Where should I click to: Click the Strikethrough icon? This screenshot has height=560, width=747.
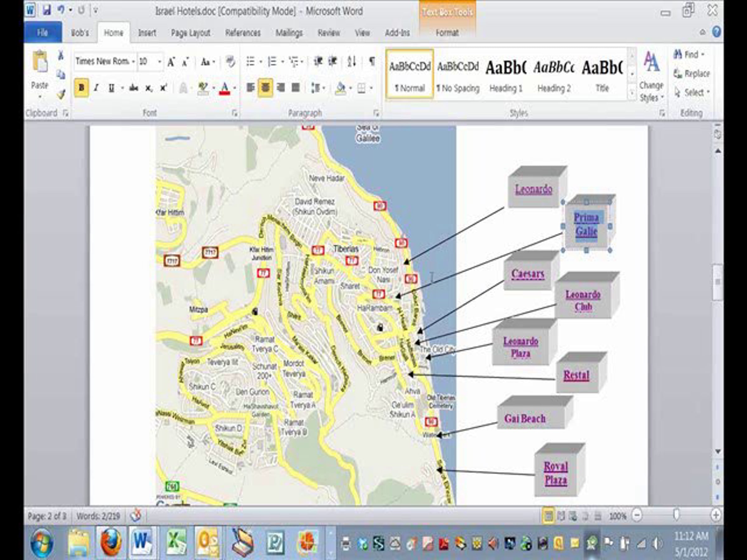[134, 88]
